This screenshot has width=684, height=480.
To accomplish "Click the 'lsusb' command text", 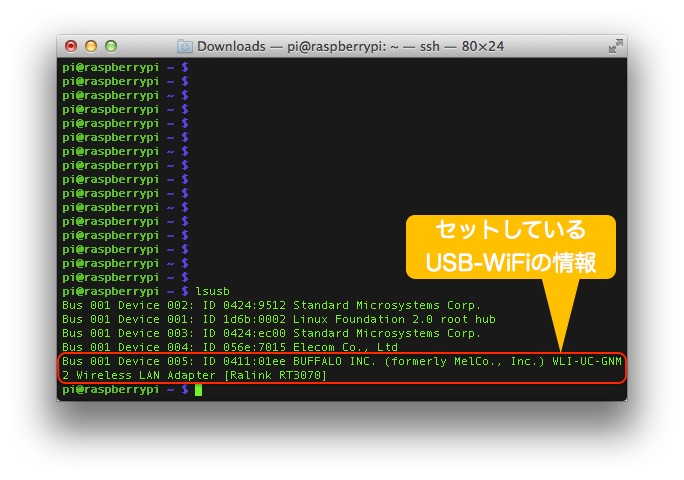I will (212, 291).
